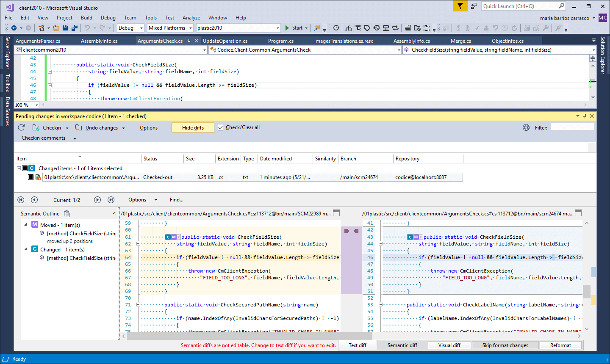Click the Sync Repositories arrows icon
Image resolution: width=610 pixels, height=364 pixels.
coord(395,28)
